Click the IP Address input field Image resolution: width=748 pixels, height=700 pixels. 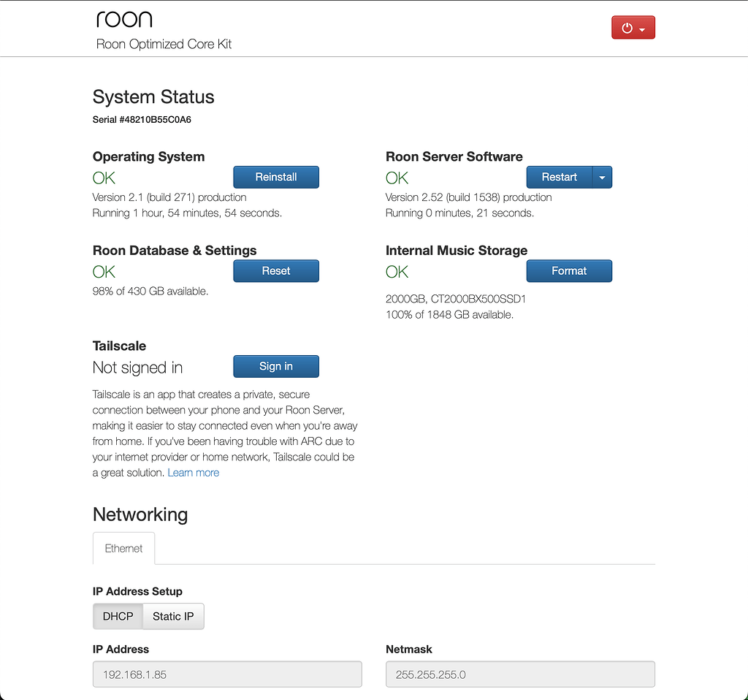click(226, 674)
